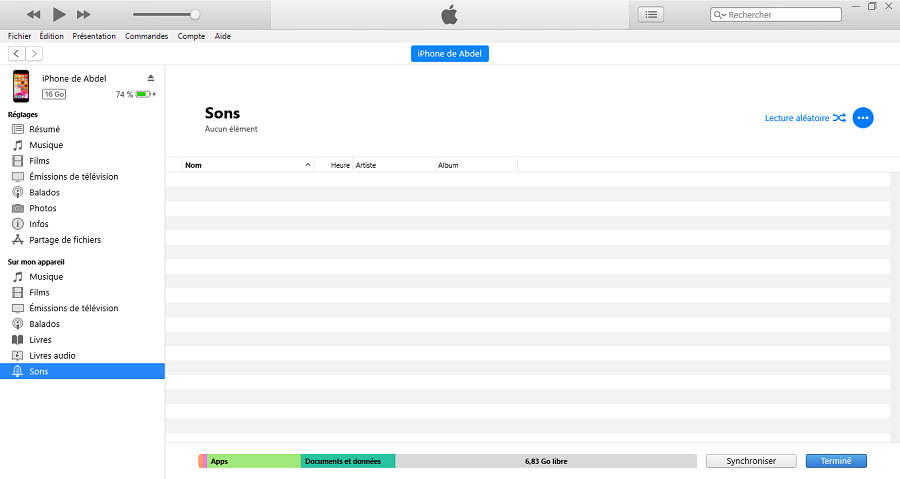Select Sons on device
The width and height of the screenshot is (900, 479).
tap(82, 371)
